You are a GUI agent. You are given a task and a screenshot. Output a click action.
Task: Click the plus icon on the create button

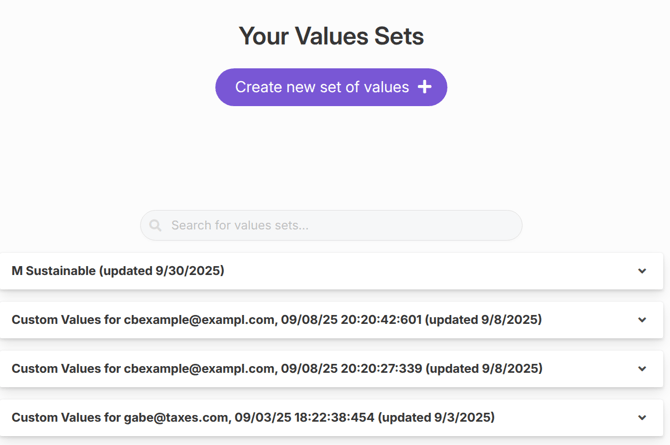point(425,87)
